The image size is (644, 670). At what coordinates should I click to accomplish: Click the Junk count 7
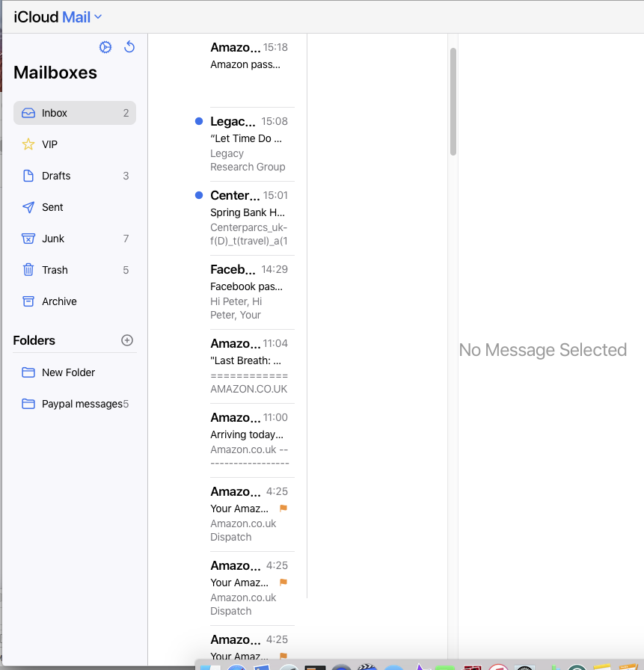(x=126, y=239)
